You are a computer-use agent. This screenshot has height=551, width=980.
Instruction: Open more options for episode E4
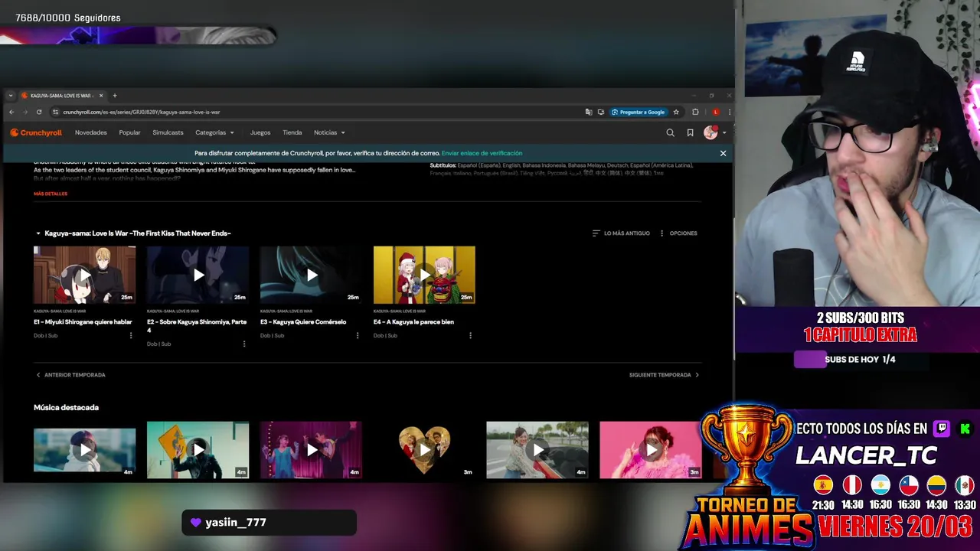tap(470, 335)
